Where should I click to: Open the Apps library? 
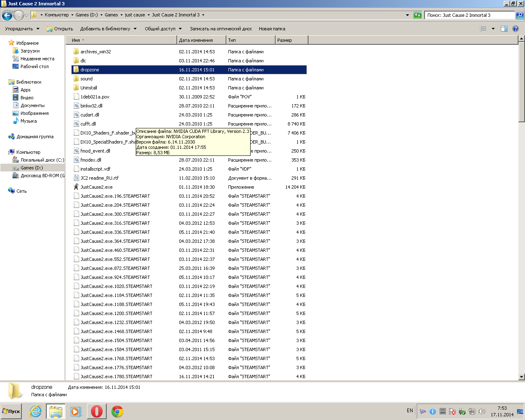tap(25, 90)
